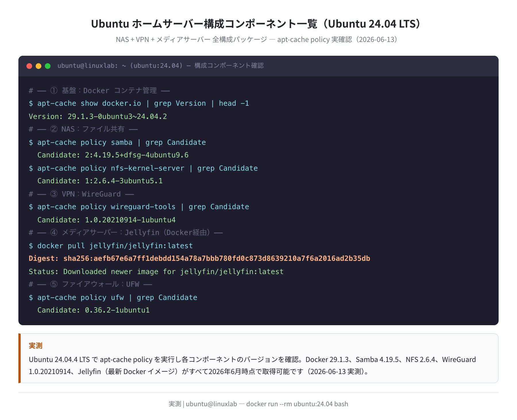The height and width of the screenshot is (420, 517).
Task: Click the yellow minimize dot in terminal
Action: tap(38, 66)
